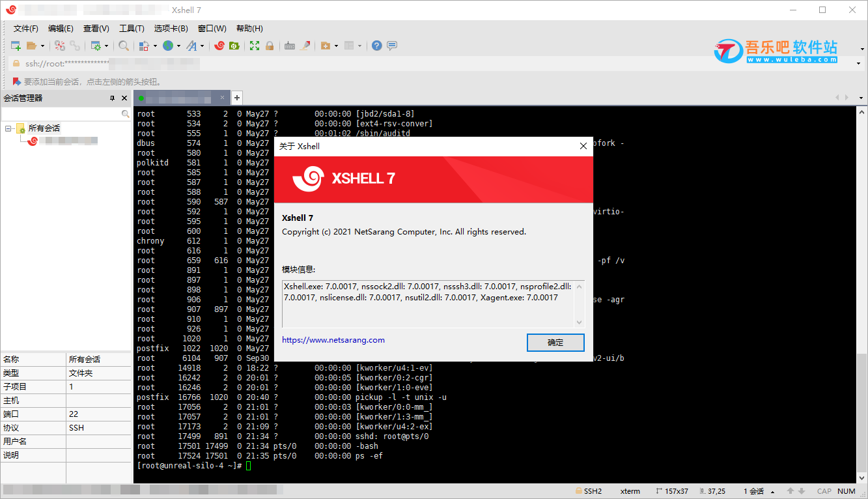Image resolution: width=868 pixels, height=499 pixels.
Task: Launch Xftp with the green toolbar icon
Action: pyautogui.click(x=234, y=46)
